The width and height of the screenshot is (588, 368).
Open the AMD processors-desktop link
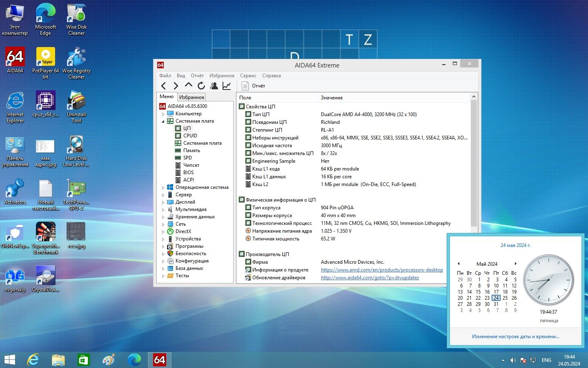382,270
